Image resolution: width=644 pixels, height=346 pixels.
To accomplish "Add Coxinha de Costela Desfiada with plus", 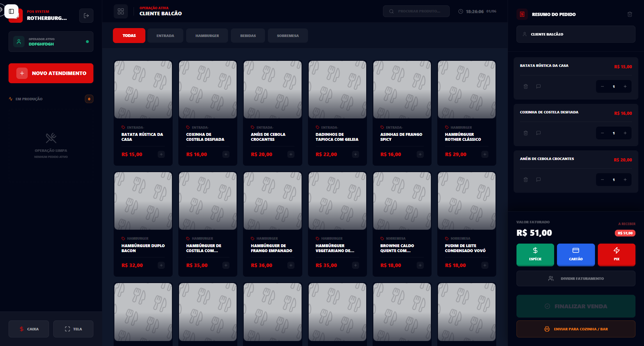I will coord(226,154).
